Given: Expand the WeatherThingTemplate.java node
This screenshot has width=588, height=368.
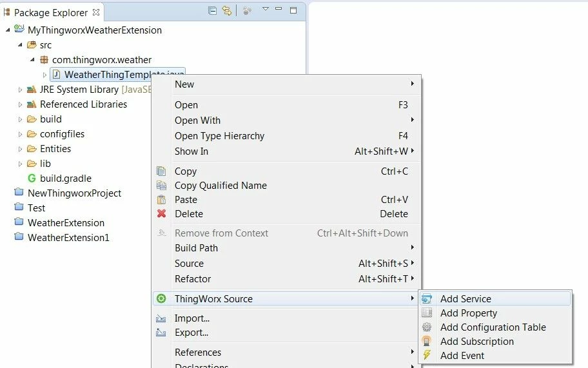Looking at the screenshot, I should pos(44,75).
